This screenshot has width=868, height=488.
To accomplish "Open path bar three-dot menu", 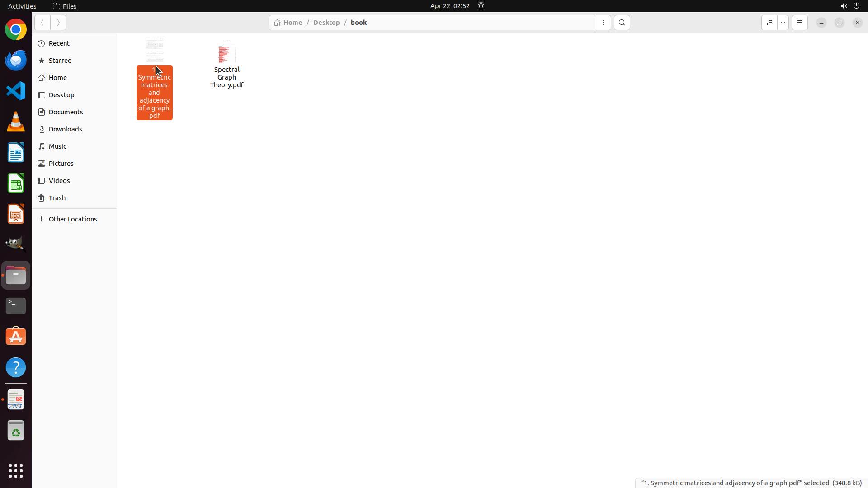I will click(603, 23).
